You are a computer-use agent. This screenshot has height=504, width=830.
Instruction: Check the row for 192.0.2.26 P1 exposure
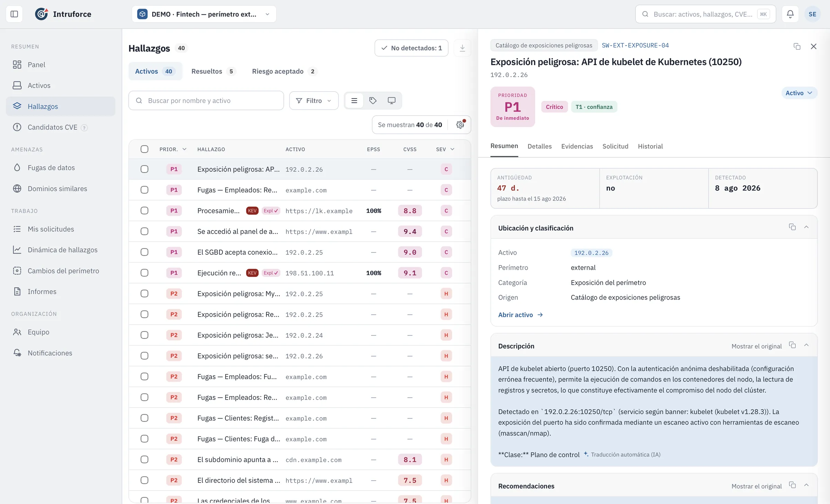(145, 169)
